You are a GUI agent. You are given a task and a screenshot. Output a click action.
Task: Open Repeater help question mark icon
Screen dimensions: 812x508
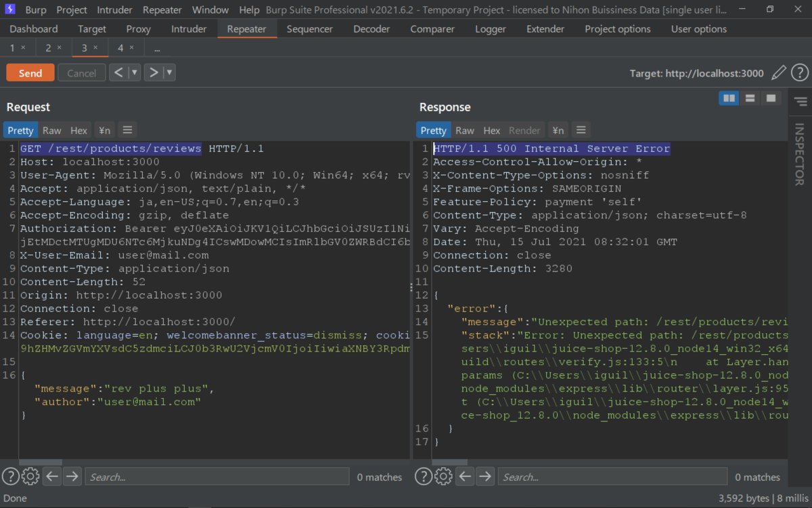[x=799, y=72]
